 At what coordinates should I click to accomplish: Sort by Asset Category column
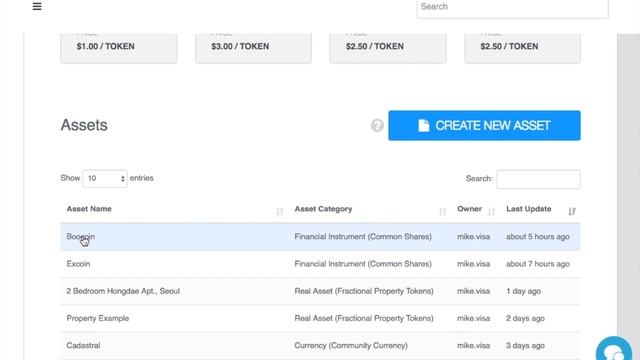[369, 209]
